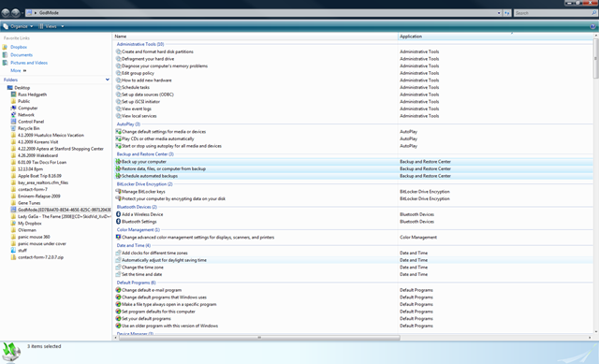Screen dimensions: 599x364
Task: Collapse the AutoPlay (3) group header
Action: coord(128,124)
